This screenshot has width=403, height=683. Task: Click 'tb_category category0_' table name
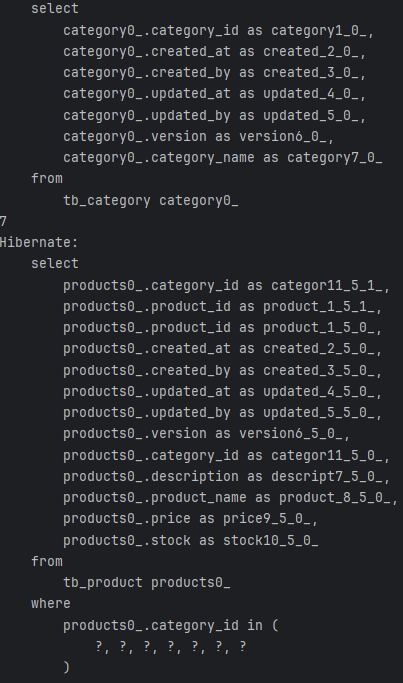click(x=151, y=200)
